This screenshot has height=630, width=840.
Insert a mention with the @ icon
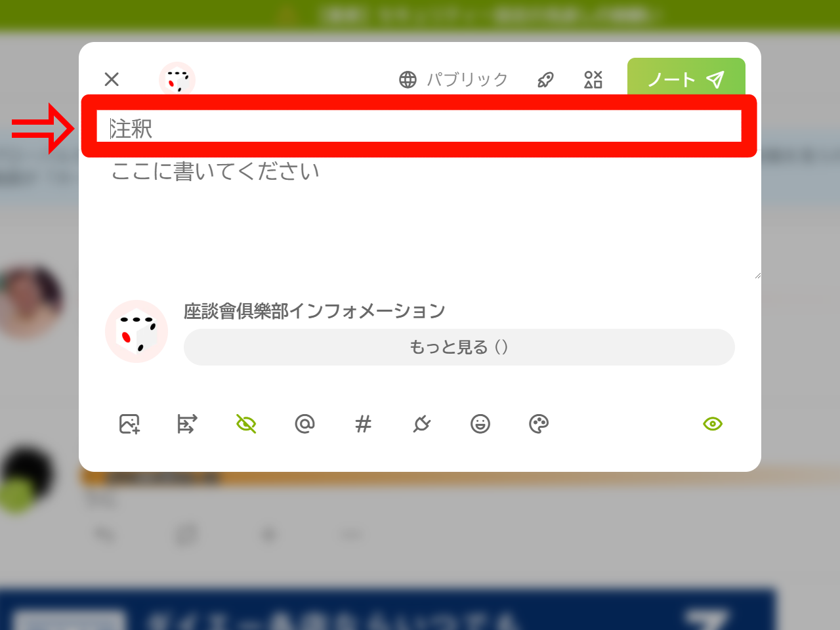(x=304, y=424)
